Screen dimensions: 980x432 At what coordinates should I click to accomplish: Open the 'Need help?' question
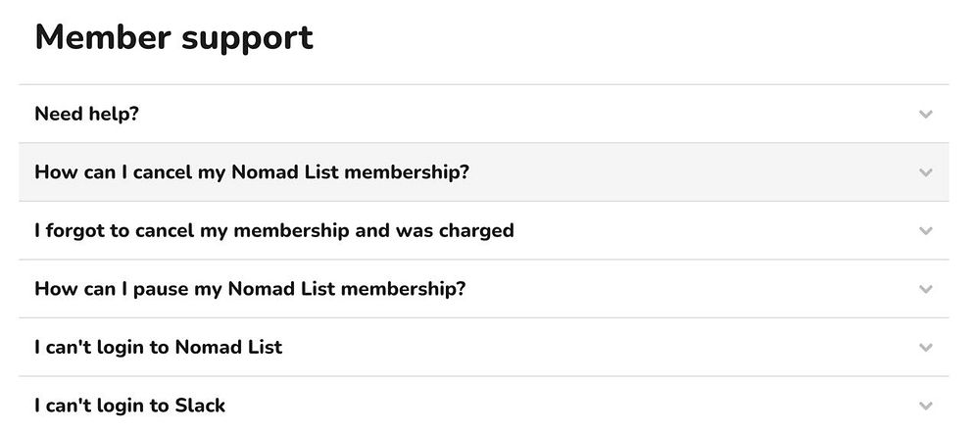pos(86,115)
